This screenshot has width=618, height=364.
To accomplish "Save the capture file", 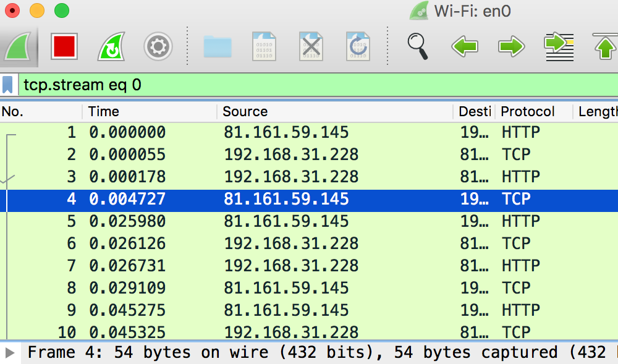I will pyautogui.click(x=264, y=47).
